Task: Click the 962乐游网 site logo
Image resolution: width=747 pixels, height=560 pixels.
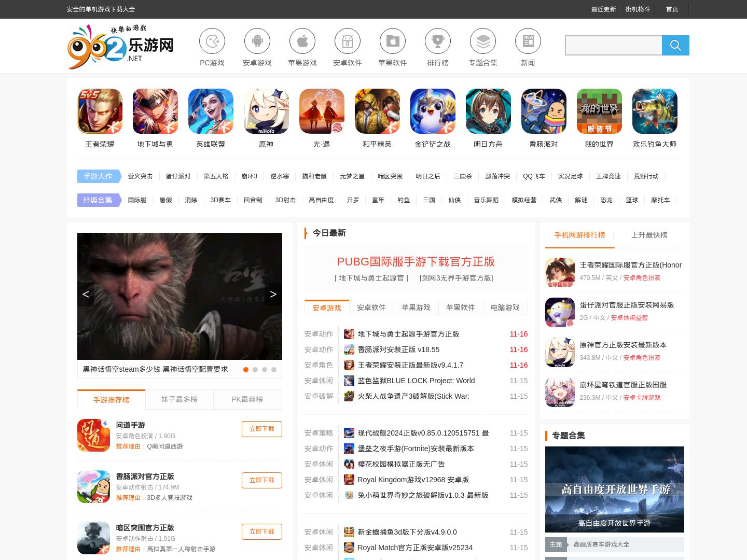Action: (120, 47)
